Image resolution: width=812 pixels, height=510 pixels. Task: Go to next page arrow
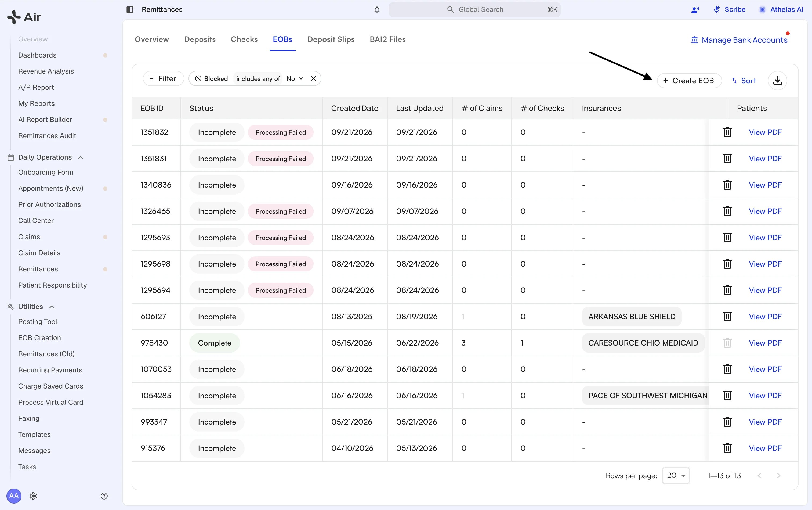(x=778, y=476)
